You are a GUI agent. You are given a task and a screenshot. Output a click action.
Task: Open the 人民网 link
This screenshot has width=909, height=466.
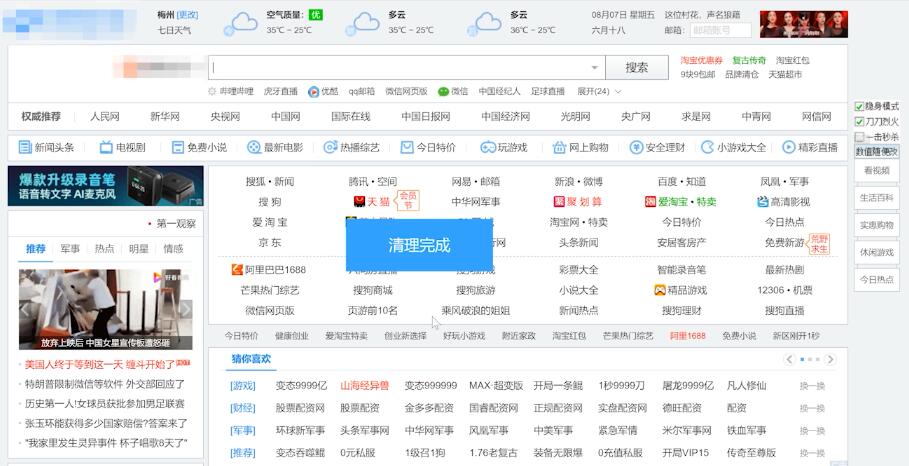pyautogui.click(x=104, y=116)
